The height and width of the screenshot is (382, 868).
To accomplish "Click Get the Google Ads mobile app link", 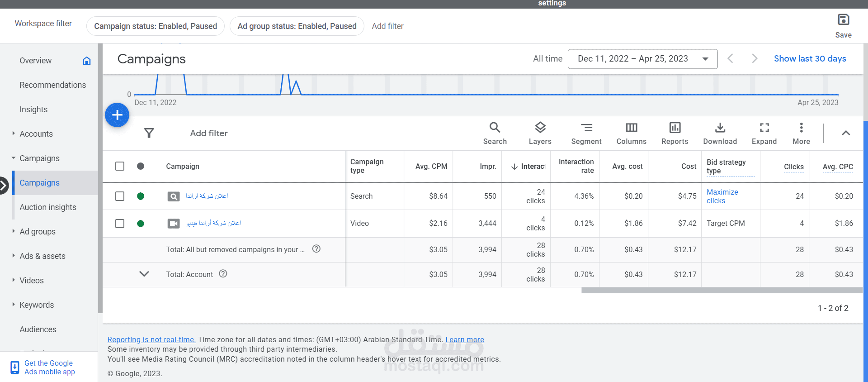I will 50,368.
